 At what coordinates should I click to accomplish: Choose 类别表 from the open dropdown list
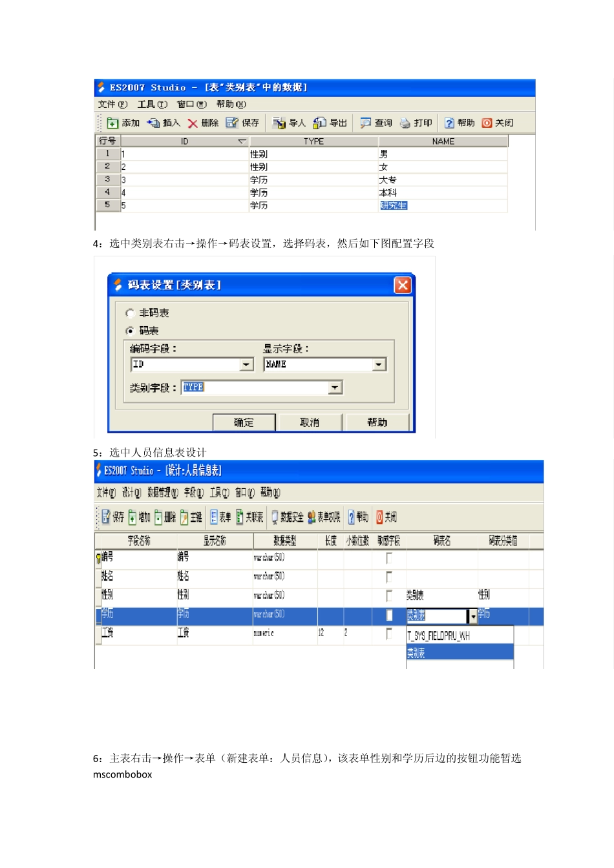(x=460, y=653)
